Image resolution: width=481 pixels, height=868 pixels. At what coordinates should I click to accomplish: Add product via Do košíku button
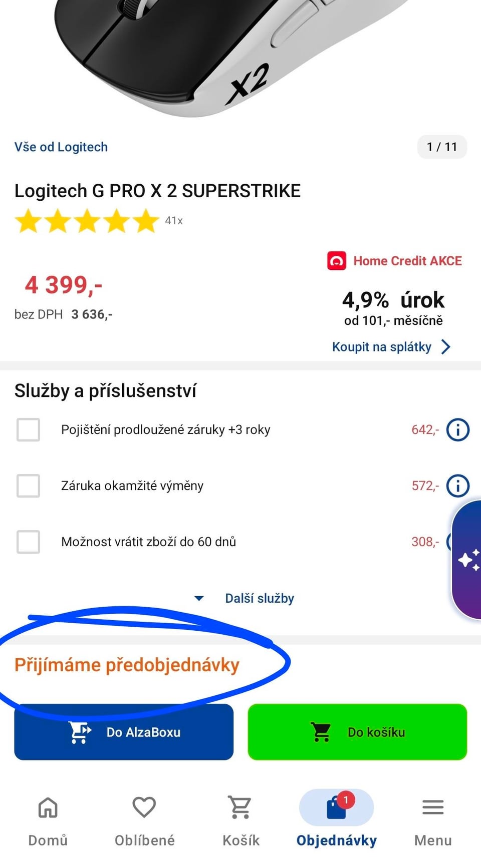pos(357,732)
